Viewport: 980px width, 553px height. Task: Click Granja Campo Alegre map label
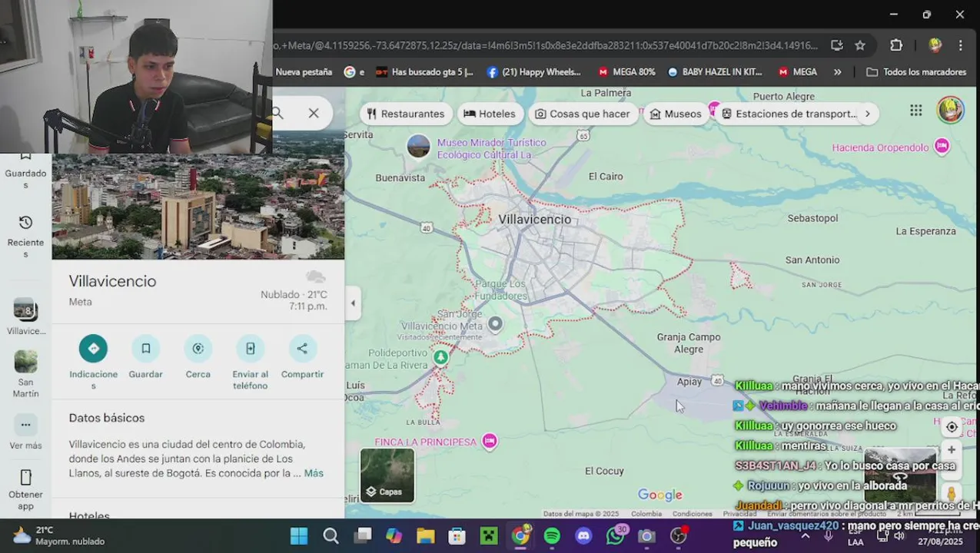coord(689,343)
